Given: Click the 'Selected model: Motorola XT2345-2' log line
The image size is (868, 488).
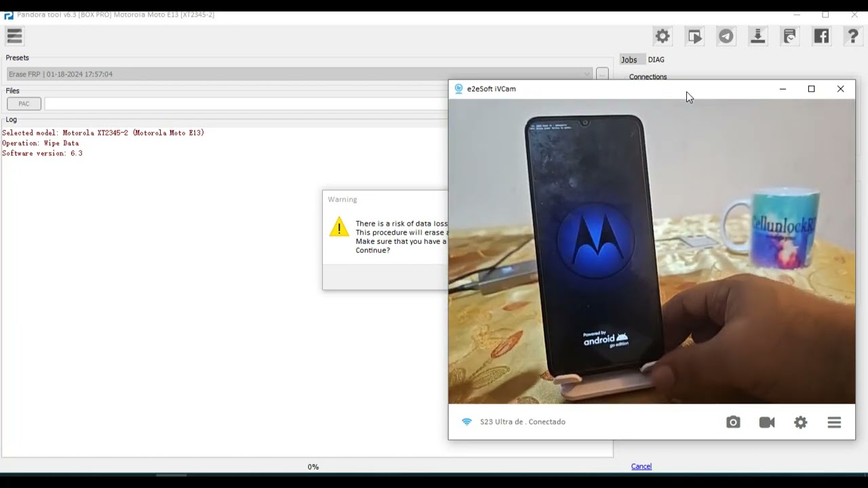Looking at the screenshot, I should pyautogui.click(x=103, y=133).
